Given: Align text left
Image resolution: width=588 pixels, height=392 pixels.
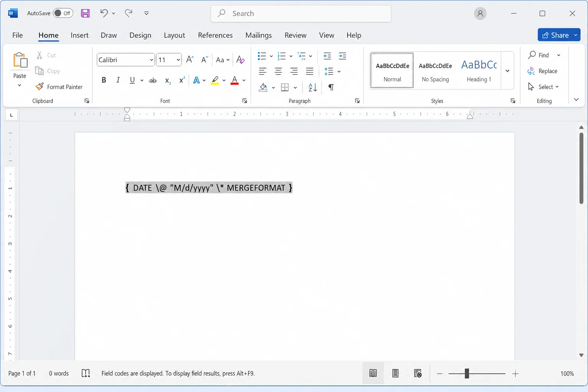Looking at the screenshot, I should click(263, 71).
